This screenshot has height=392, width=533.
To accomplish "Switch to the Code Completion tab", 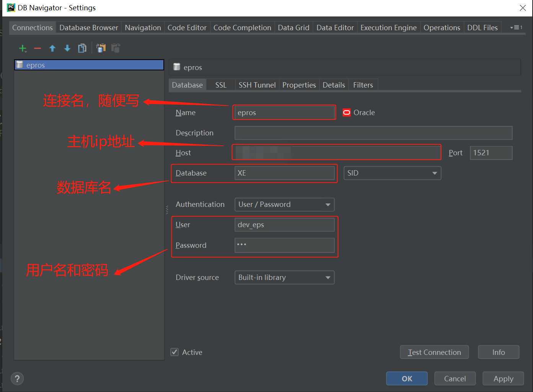I will point(242,28).
